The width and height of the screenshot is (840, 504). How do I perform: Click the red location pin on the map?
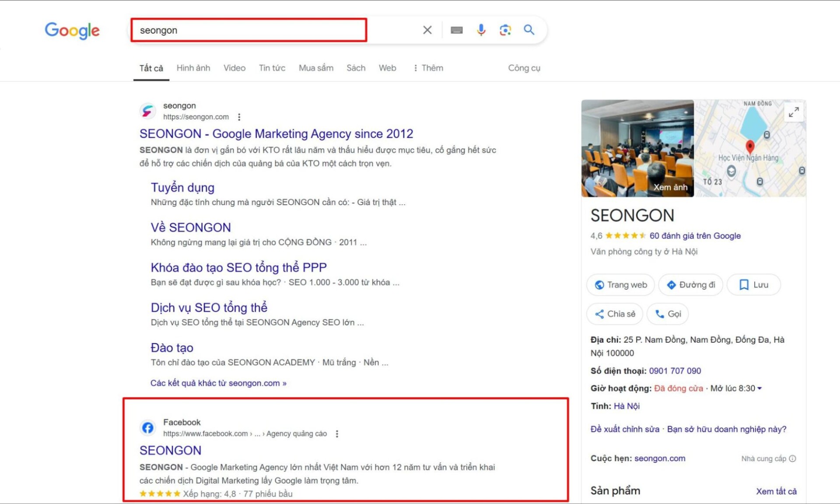pyautogui.click(x=750, y=147)
